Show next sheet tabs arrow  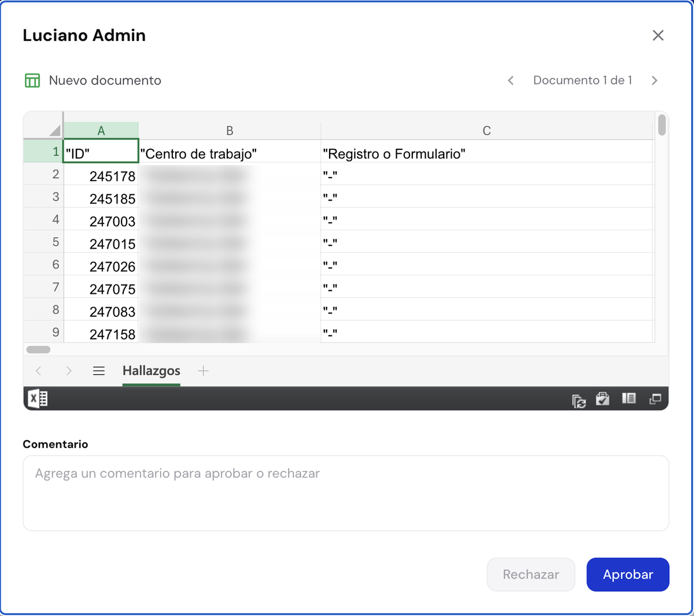pyautogui.click(x=69, y=371)
